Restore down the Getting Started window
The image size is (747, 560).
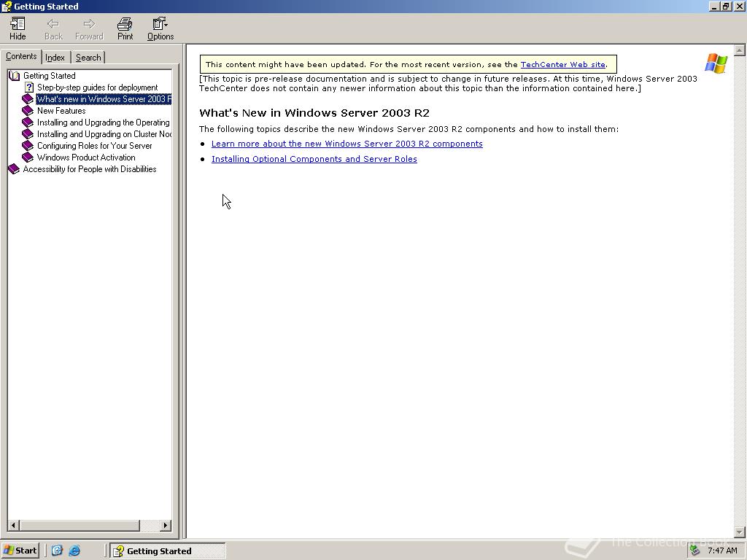click(725, 7)
